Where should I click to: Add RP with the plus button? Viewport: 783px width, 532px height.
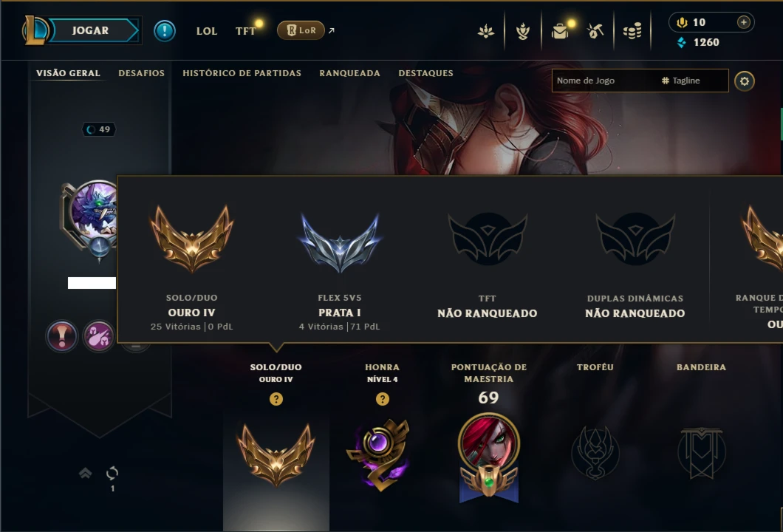coord(744,22)
